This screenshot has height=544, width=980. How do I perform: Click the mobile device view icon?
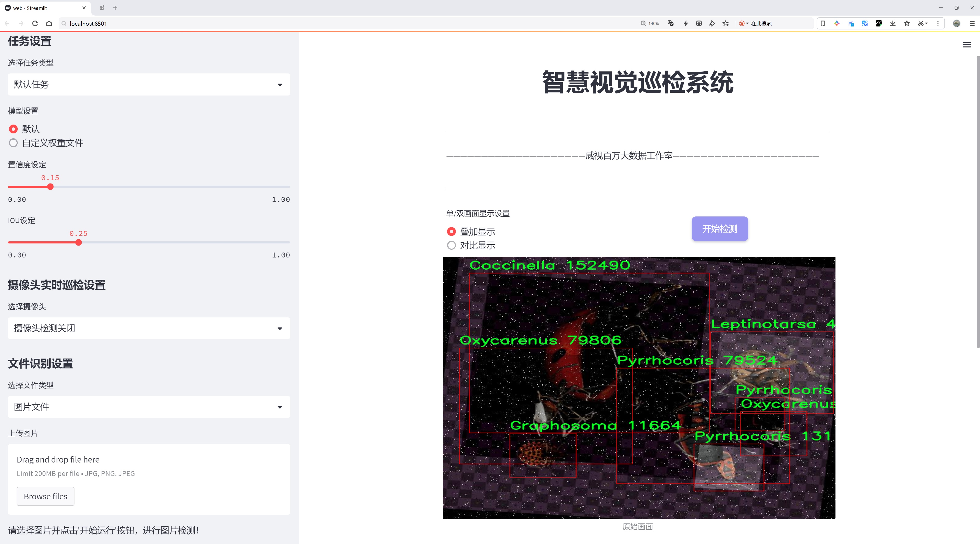pos(823,23)
